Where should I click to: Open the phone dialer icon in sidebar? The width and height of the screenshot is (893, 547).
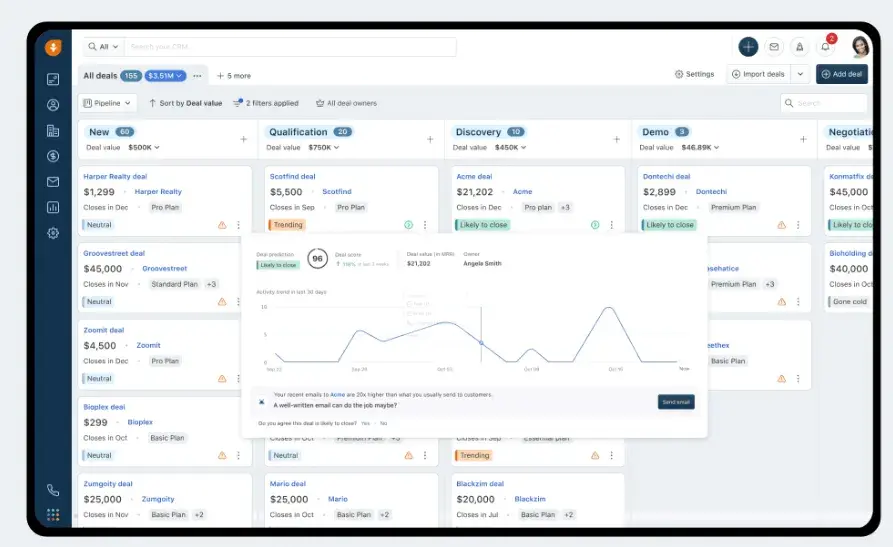[x=53, y=490]
